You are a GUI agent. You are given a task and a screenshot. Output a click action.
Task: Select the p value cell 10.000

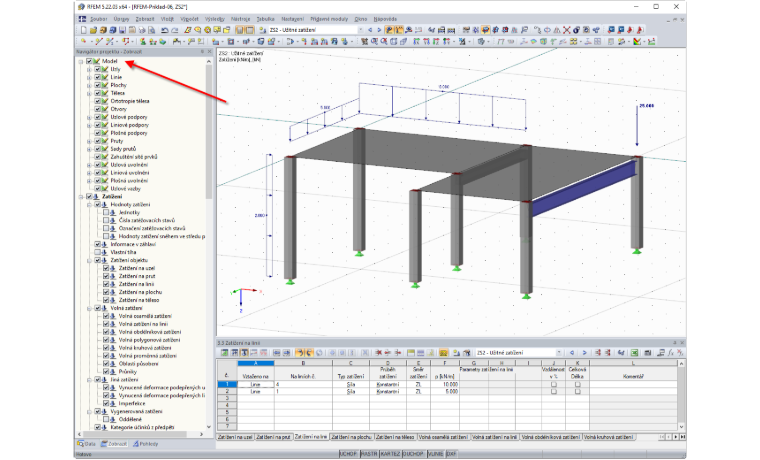click(444, 384)
